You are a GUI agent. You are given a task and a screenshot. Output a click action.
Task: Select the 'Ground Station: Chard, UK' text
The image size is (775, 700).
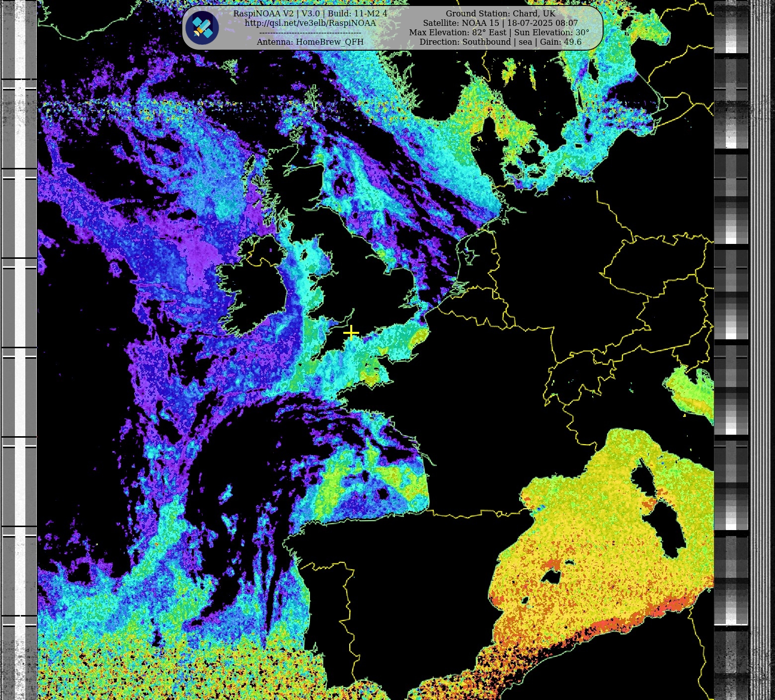pyautogui.click(x=500, y=13)
